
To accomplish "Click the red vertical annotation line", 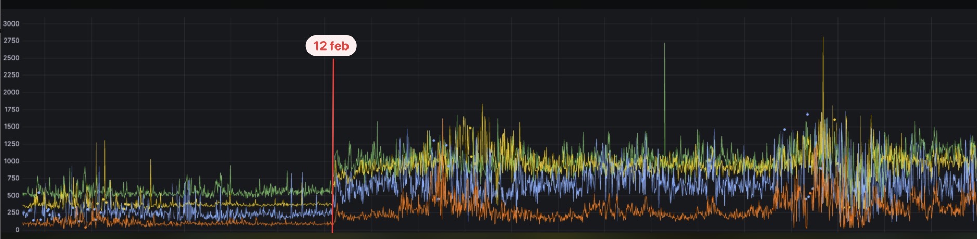I will tap(333, 145).
